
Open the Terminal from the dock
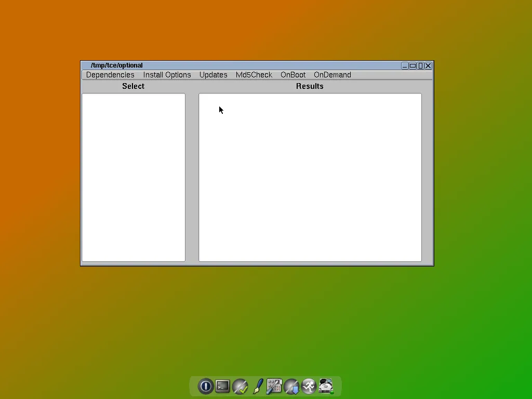tap(222, 386)
